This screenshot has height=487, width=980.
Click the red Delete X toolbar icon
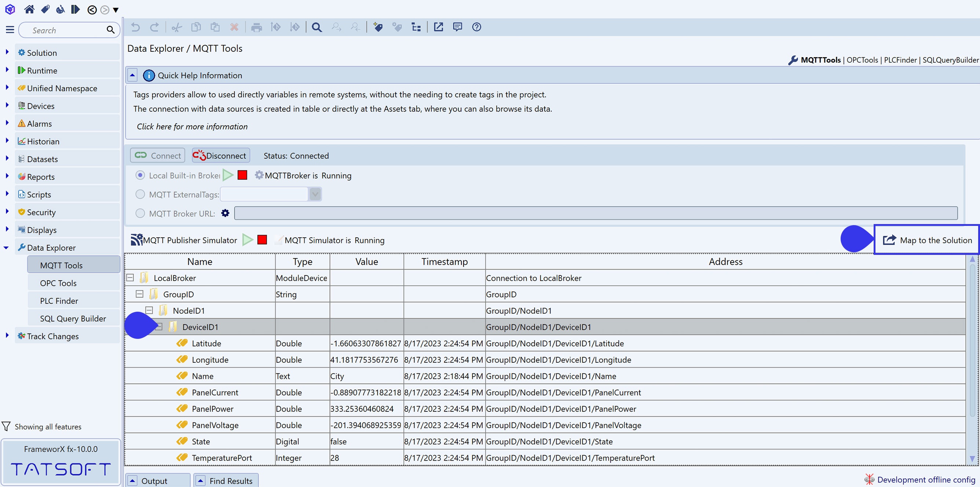(x=234, y=27)
